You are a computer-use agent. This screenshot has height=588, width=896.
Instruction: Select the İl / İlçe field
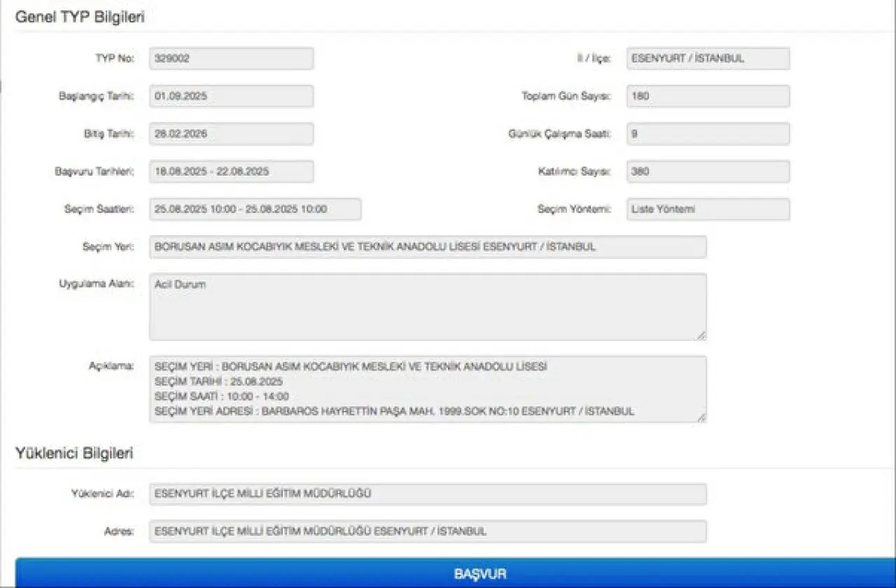[x=708, y=59]
